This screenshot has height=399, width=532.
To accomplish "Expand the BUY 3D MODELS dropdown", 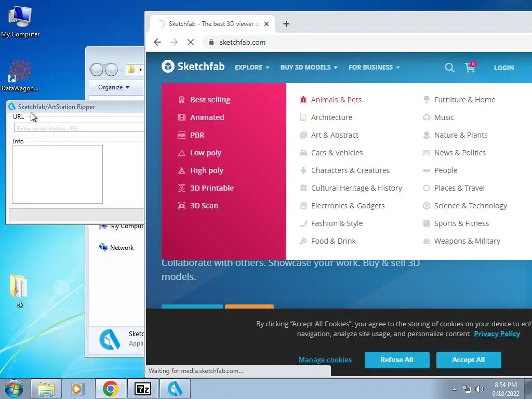I will 309,67.
